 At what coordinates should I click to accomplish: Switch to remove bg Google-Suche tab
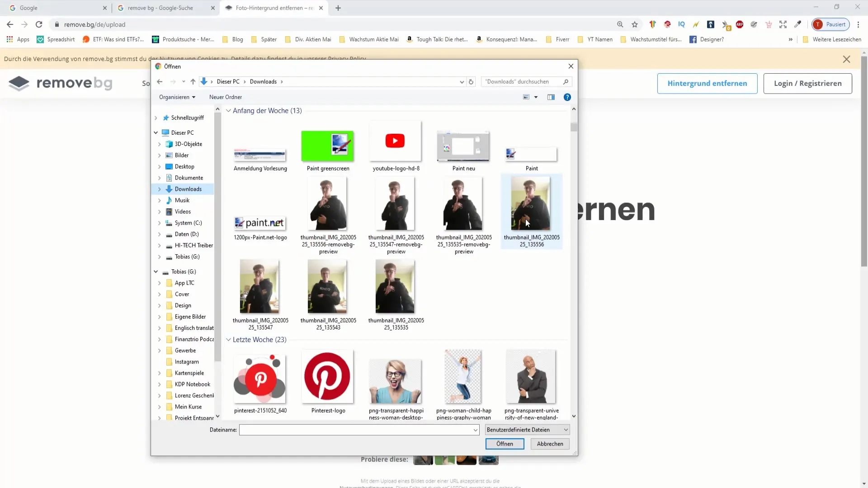point(165,8)
